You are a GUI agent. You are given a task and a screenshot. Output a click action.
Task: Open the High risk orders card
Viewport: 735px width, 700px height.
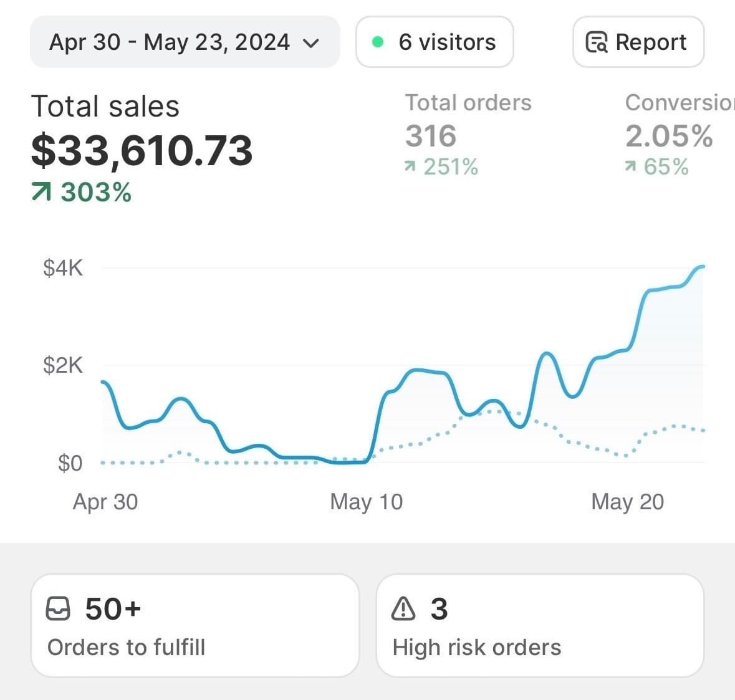540,625
